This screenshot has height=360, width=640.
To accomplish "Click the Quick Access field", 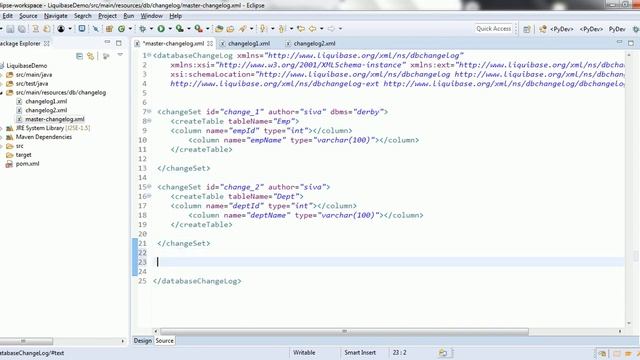I will click(x=493, y=29).
